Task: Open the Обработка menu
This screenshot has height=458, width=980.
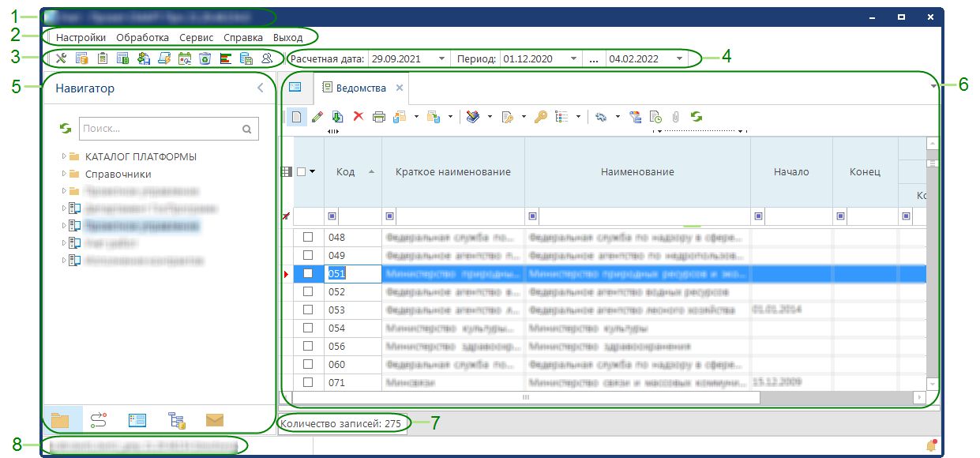Action: tap(142, 37)
